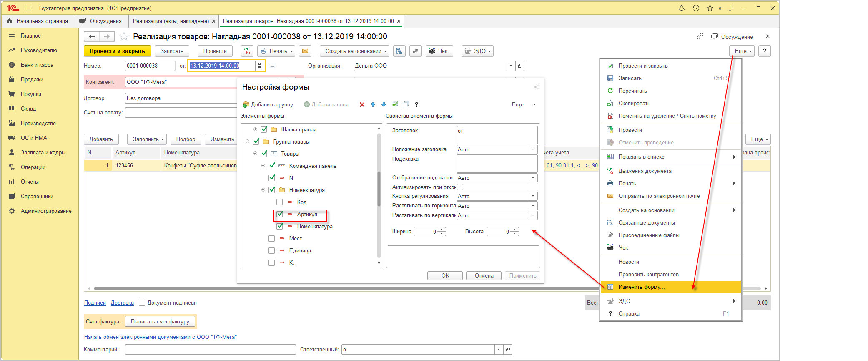Image resolution: width=868 pixels, height=361 pixels.
Task: Open Растягивать по горизонтали dropdown
Action: point(533,206)
